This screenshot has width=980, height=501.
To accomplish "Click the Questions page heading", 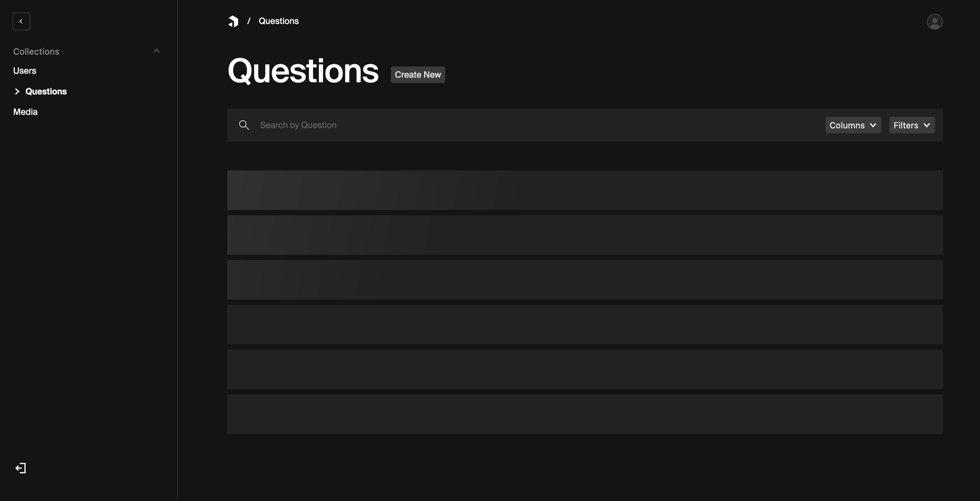I will pos(303,71).
